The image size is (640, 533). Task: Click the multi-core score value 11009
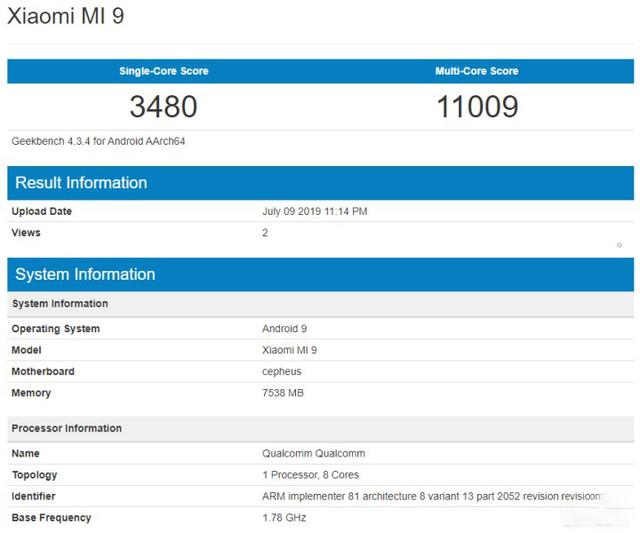point(477,107)
